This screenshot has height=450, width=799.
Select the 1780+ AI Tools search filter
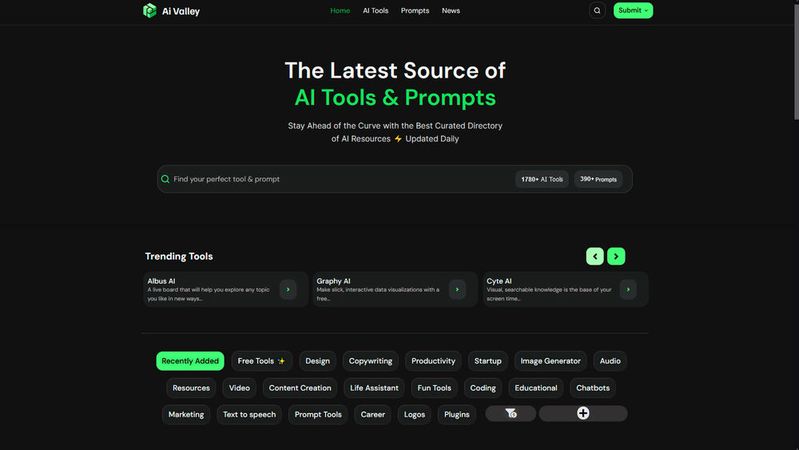pos(542,179)
